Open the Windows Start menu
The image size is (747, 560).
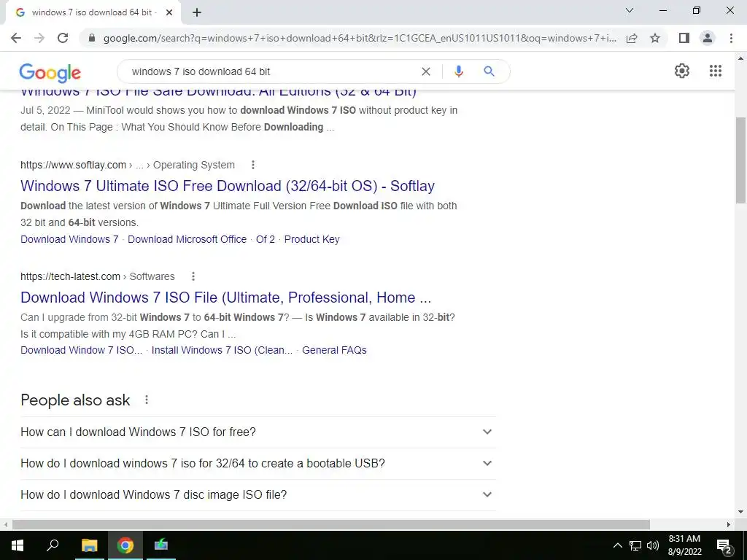pos(18,545)
